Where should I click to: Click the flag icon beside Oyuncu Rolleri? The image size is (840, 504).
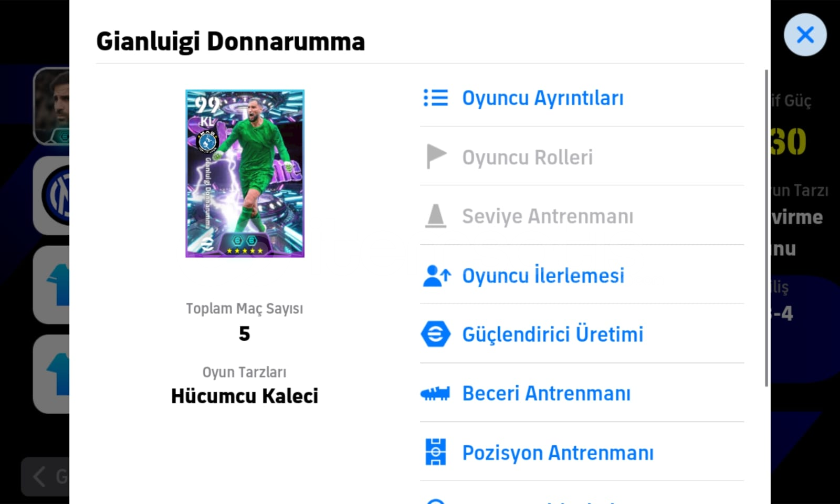click(435, 156)
